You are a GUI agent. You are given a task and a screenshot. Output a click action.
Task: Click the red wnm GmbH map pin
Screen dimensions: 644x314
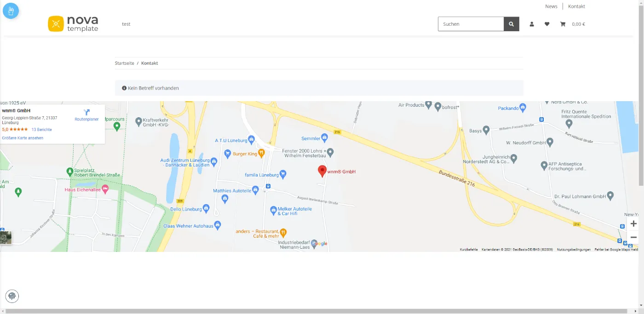click(322, 171)
